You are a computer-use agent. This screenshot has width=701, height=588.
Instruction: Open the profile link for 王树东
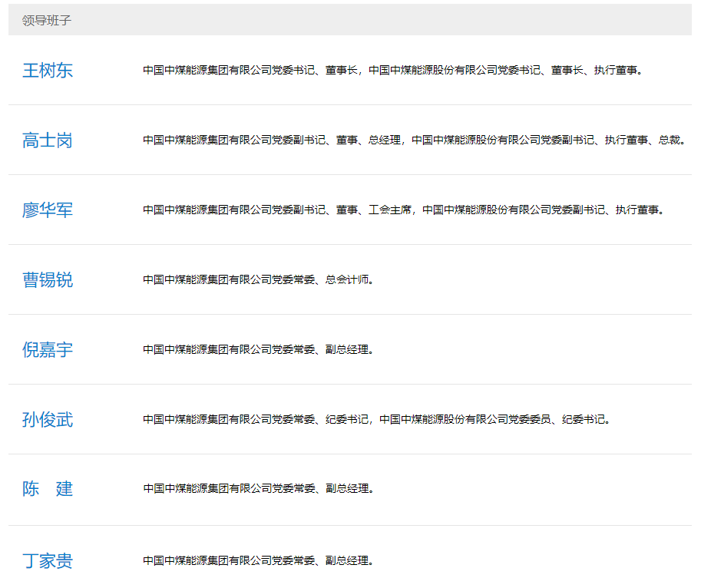pyautogui.click(x=48, y=71)
